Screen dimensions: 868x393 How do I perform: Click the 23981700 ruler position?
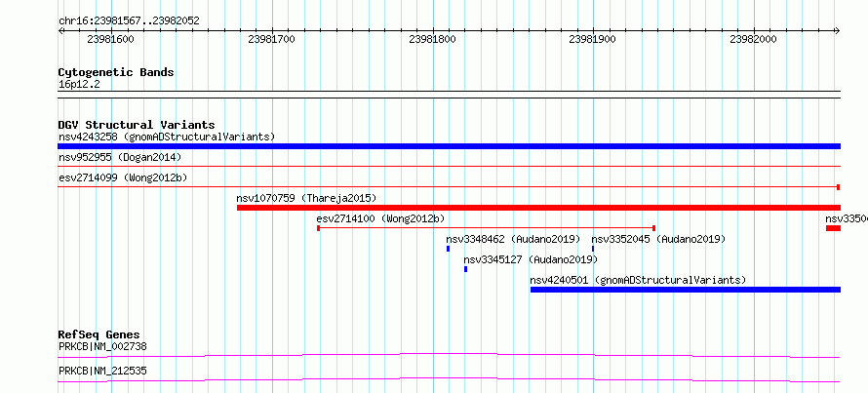point(272,39)
